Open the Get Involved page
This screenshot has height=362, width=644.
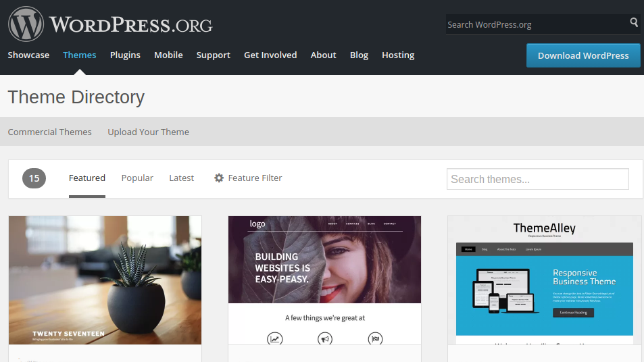click(x=270, y=55)
